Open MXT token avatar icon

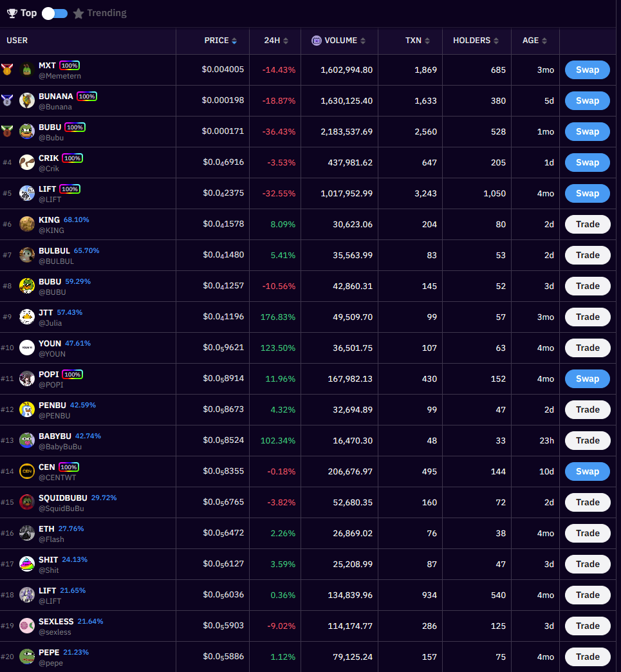27,70
